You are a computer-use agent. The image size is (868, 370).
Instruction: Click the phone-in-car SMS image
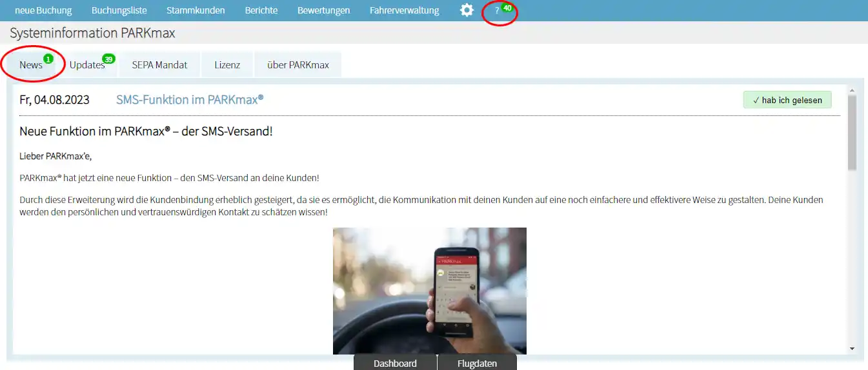[x=430, y=291]
